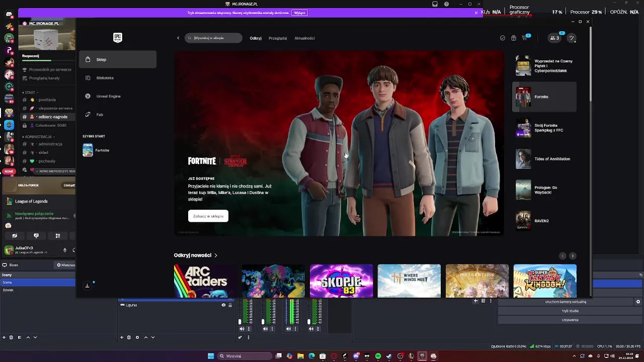Open the gift icon in store header
This screenshot has height=362, width=644.
coord(514,38)
